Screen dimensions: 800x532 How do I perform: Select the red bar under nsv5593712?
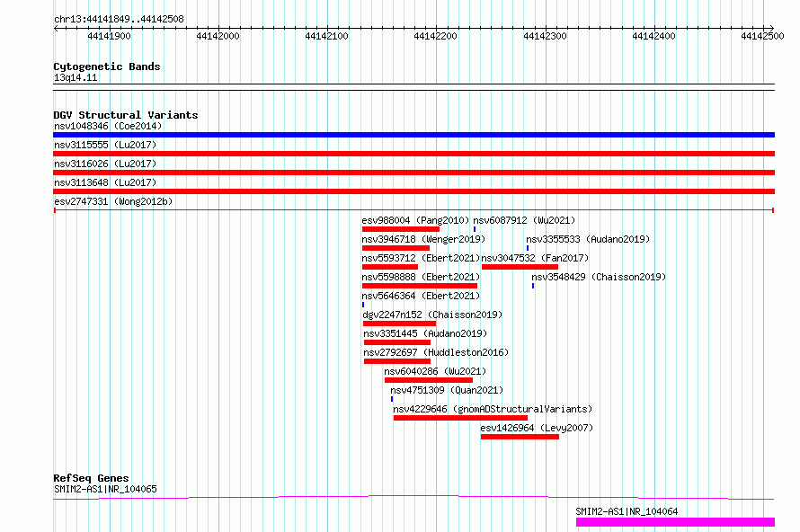390,267
